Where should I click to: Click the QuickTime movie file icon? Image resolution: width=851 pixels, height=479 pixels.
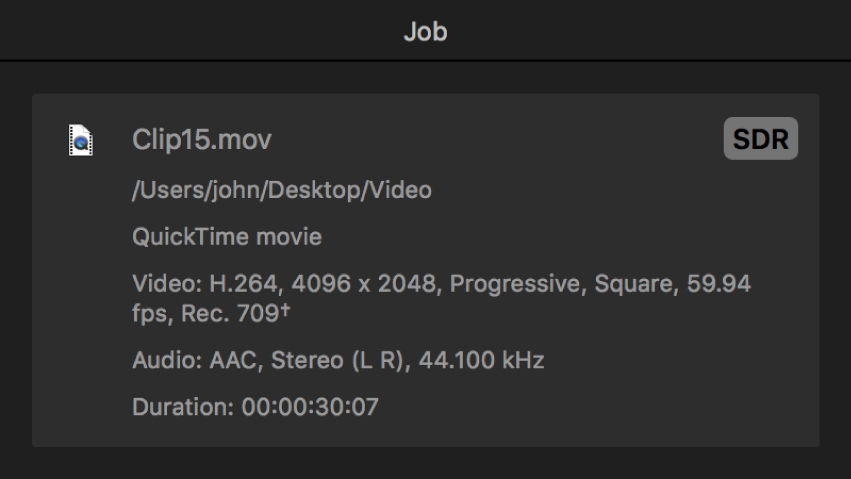[x=81, y=141]
